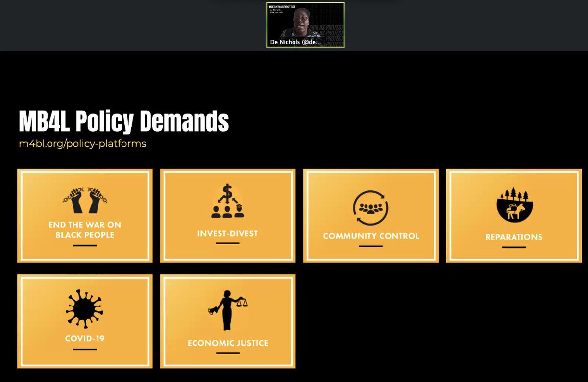Viewport: 588px width, 382px height.
Task: Click the COVID-19 virus icon
Action: tap(85, 309)
